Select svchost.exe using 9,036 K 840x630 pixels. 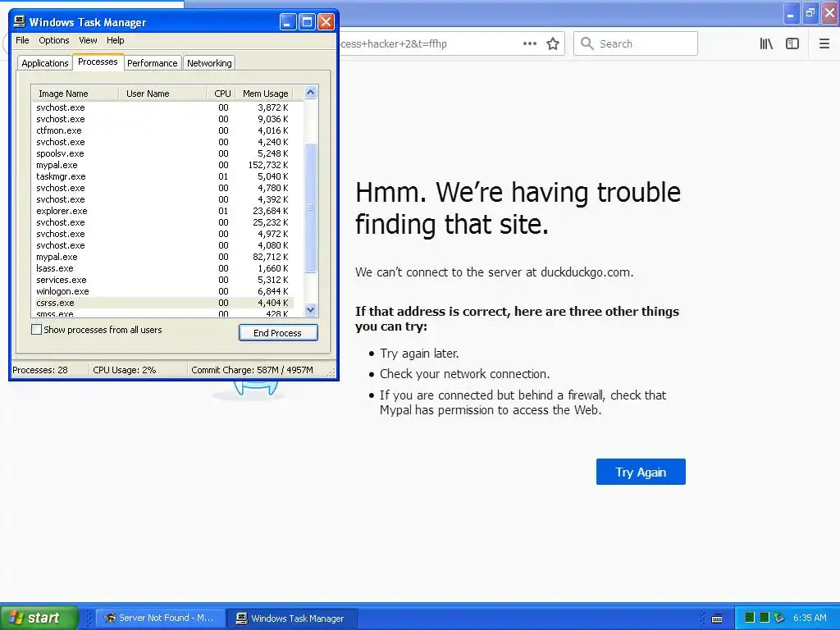(x=163, y=119)
